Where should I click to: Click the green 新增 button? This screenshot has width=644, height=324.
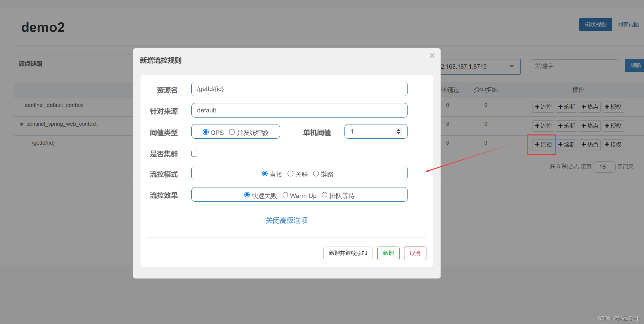388,253
